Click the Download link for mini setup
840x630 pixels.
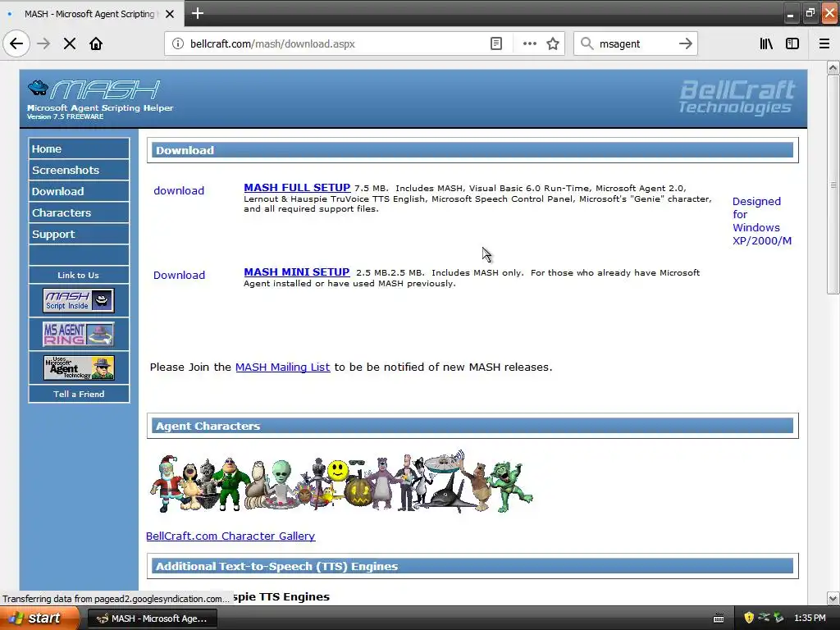click(179, 275)
